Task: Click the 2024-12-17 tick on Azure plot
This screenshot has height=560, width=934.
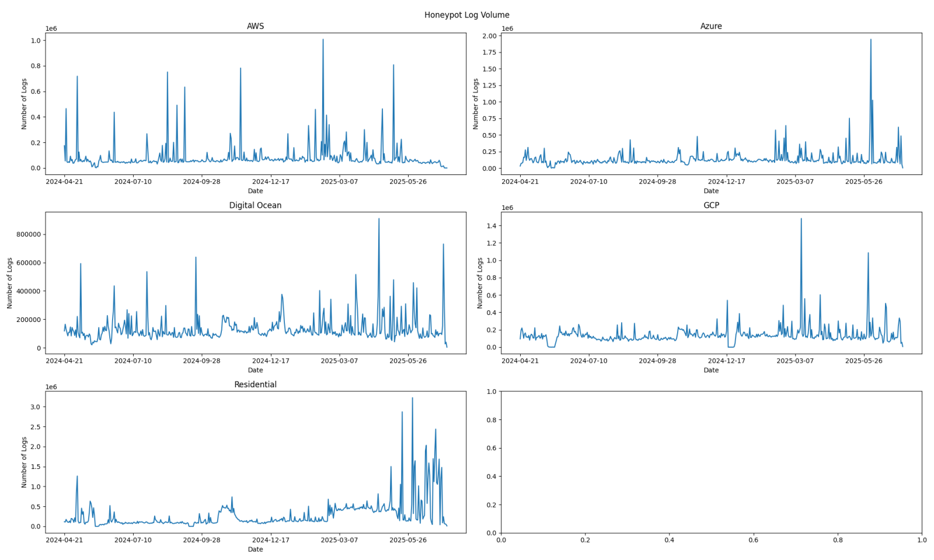Action: (727, 181)
